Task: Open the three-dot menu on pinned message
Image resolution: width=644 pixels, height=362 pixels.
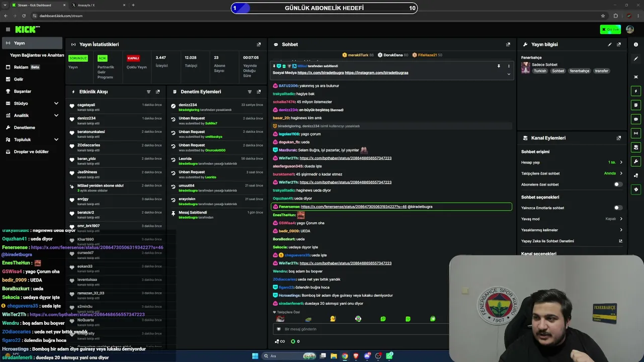Action: point(509,66)
